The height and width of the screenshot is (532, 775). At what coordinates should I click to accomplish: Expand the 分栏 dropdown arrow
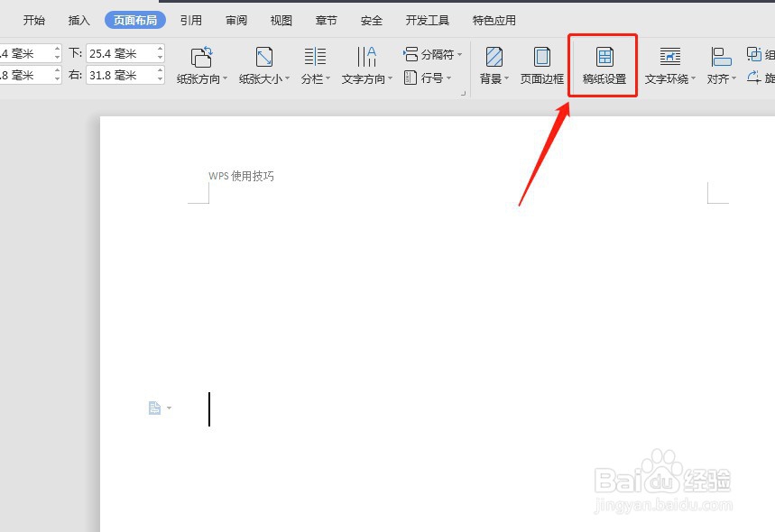(328, 78)
